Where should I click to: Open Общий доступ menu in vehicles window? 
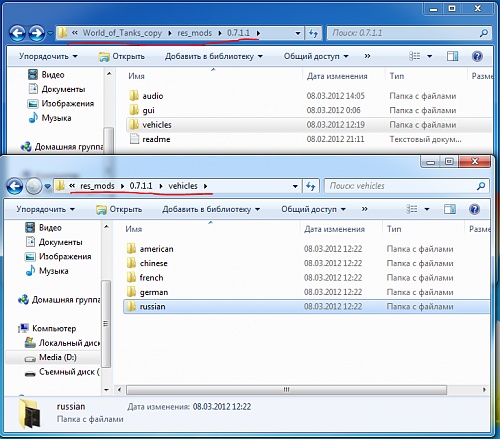[313, 209]
